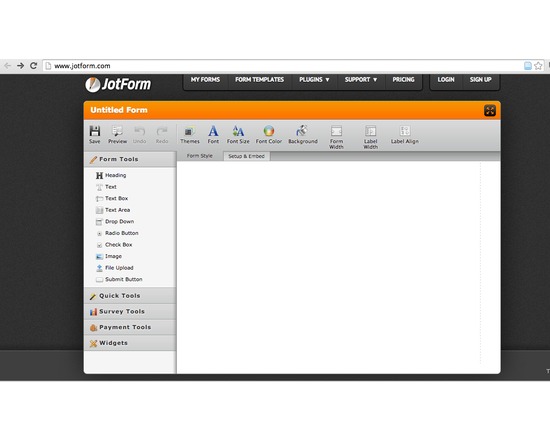Redo the last action
This screenshot has height=440, width=550.
tap(162, 135)
